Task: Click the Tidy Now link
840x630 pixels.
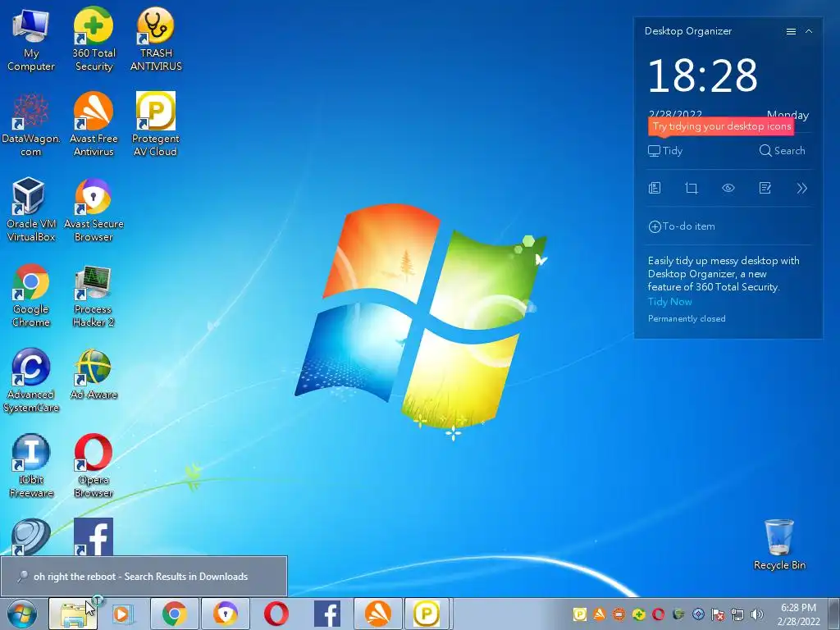Action: click(x=669, y=302)
